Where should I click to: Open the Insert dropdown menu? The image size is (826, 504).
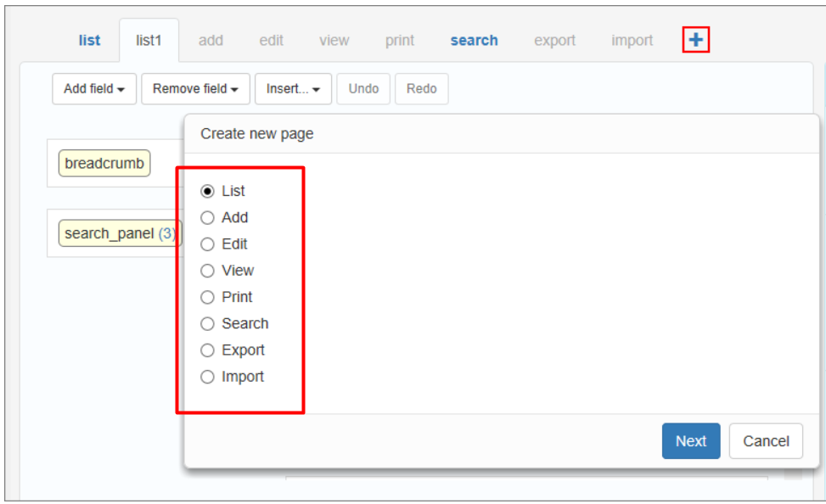(293, 89)
